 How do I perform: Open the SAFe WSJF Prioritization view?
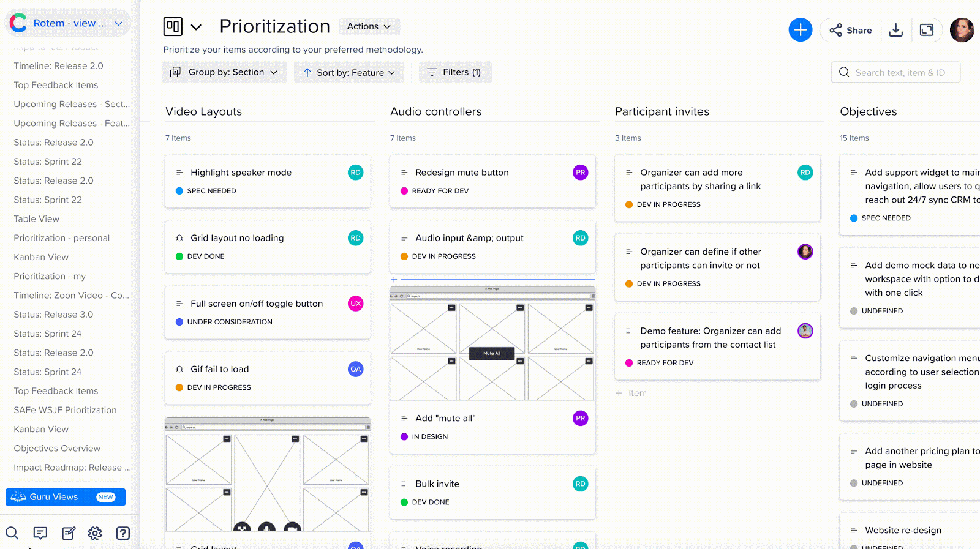pyautogui.click(x=65, y=410)
